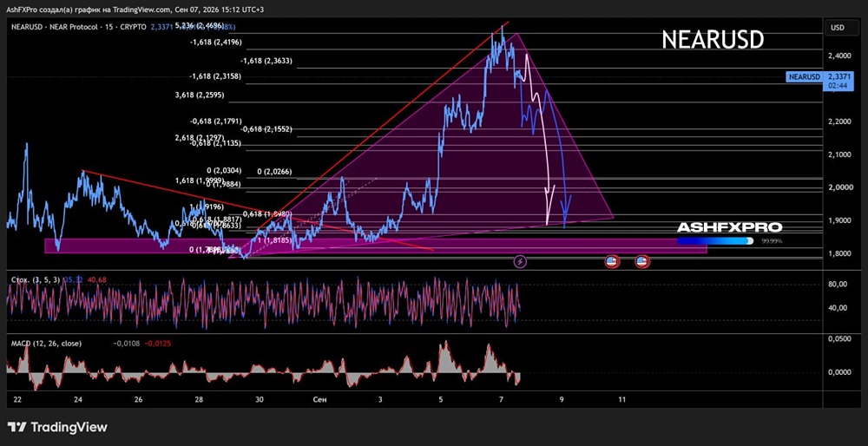Select the MACD (12, 26, close) label

[x=46, y=343]
